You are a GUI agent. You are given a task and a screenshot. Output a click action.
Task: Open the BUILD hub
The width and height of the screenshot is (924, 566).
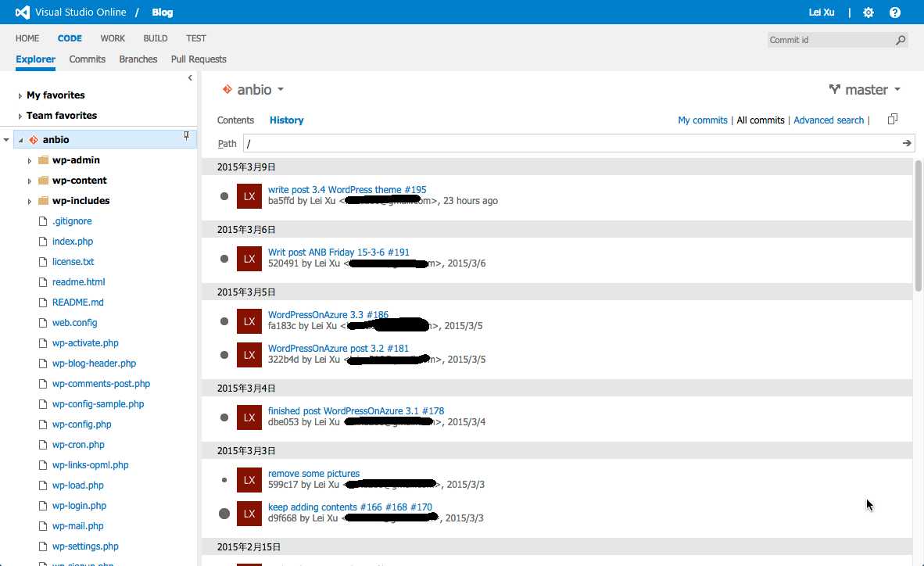click(156, 38)
